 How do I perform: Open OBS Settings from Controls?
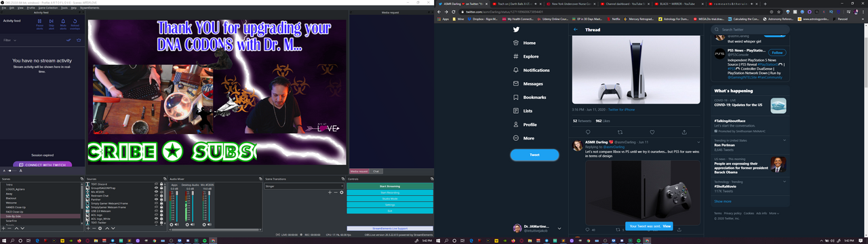coord(390,205)
